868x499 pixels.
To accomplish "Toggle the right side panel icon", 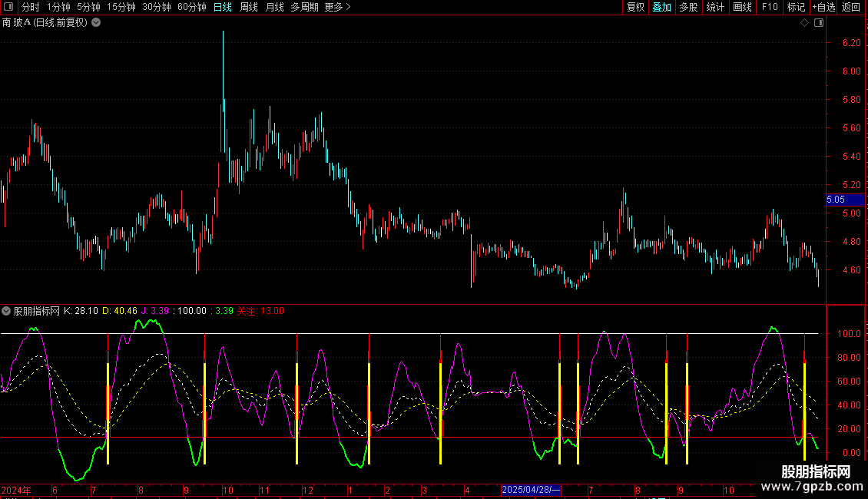I will point(819,23).
